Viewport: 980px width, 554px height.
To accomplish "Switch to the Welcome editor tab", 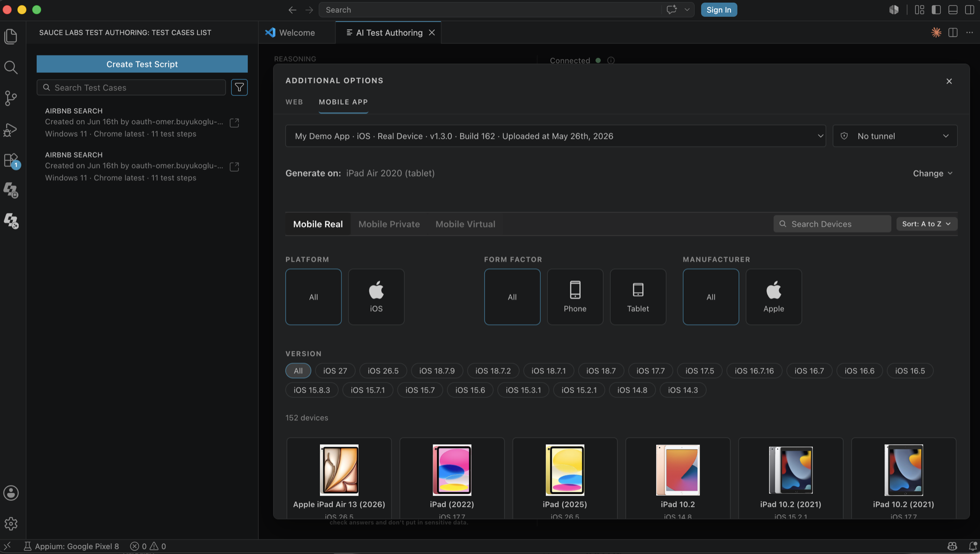I will click(x=296, y=32).
